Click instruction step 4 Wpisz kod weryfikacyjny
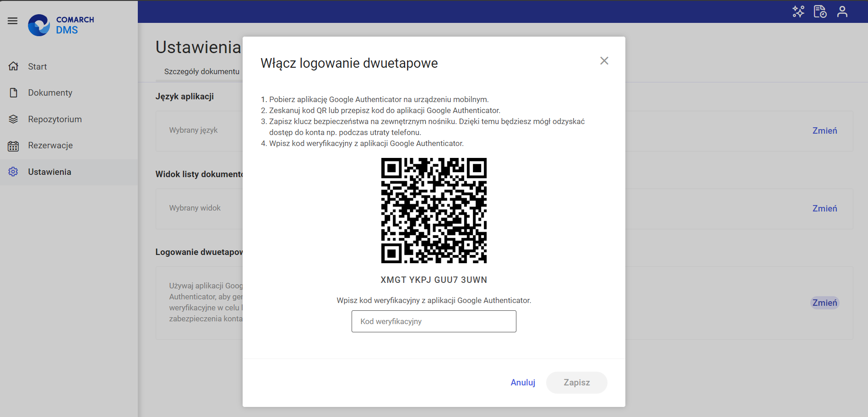This screenshot has height=417, width=868. point(366,143)
